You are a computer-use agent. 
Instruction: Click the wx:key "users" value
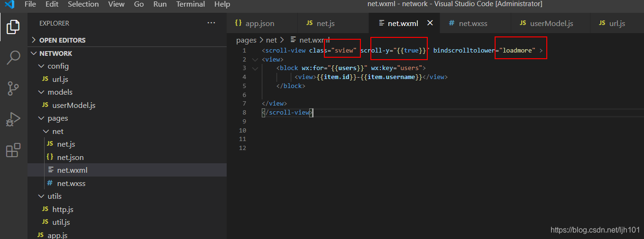409,68
